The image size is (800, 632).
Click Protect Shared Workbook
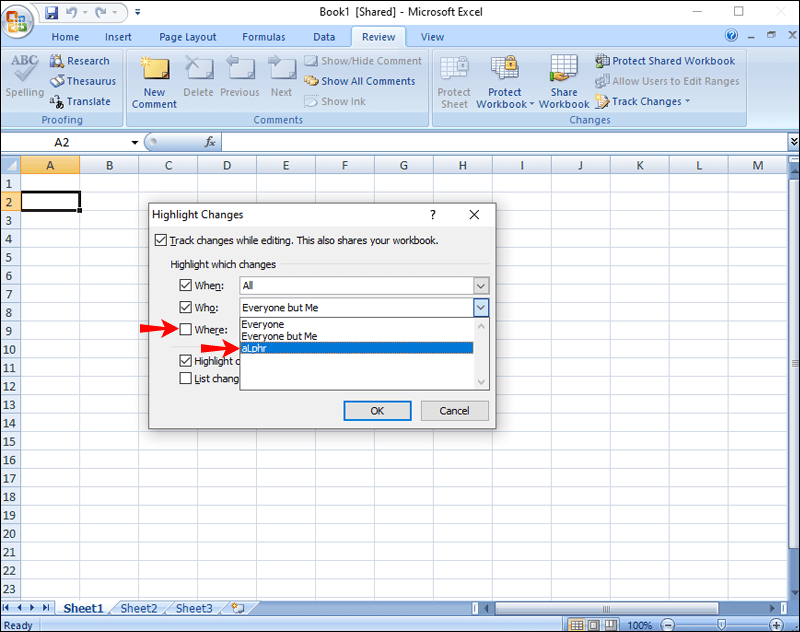pyautogui.click(x=665, y=61)
